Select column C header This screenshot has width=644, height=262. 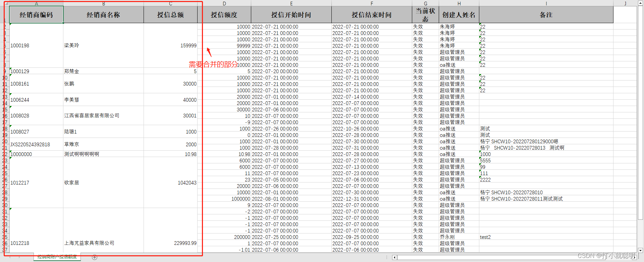pos(170,4)
